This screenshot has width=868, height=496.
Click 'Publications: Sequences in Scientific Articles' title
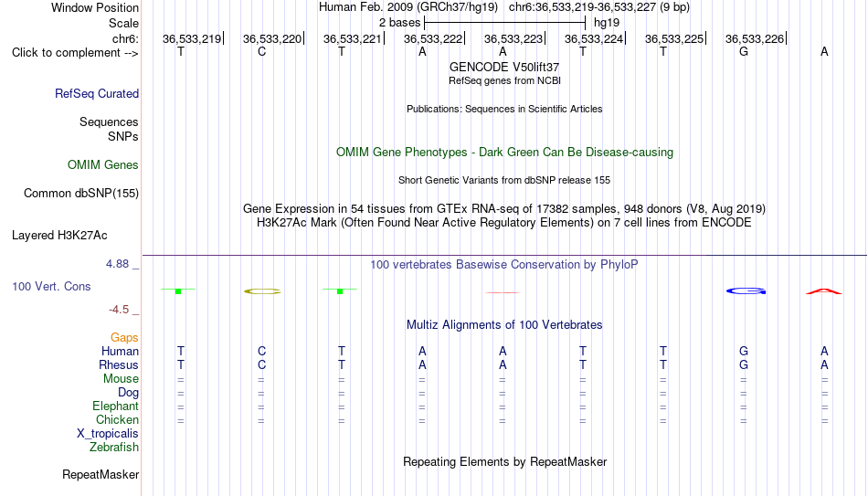(504, 109)
